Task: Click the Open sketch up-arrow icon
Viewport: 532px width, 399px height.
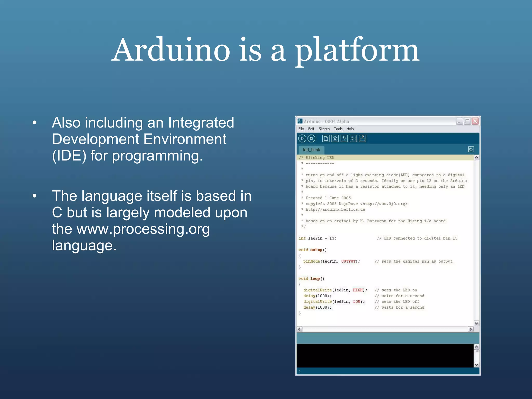Action: pos(335,138)
